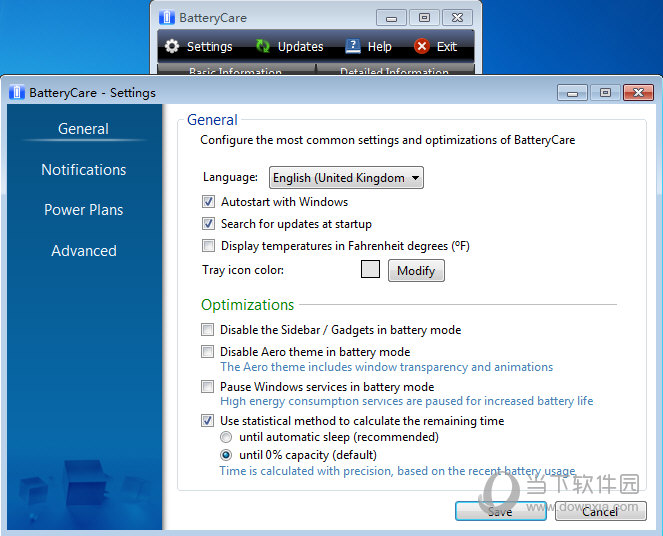663x536 pixels.
Task: Select until 0% capacity (default) radio
Action: point(226,455)
